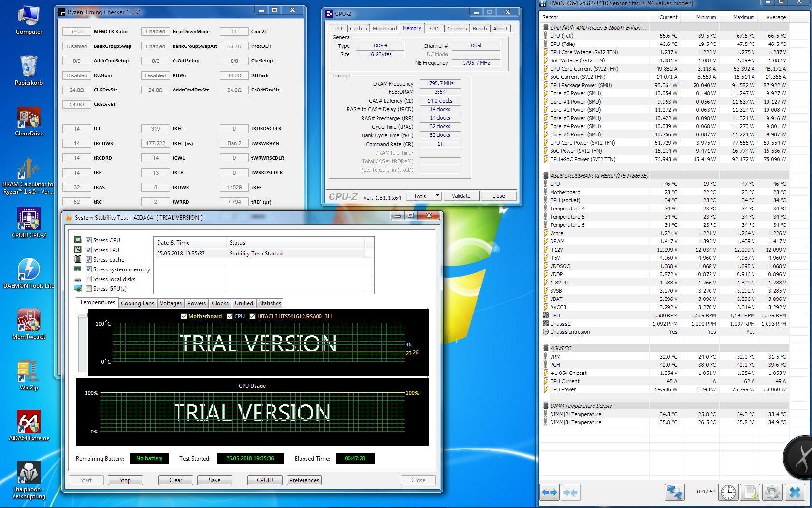Click Clear button in AIDA64
Viewport: 812px width, 508px height.
click(x=176, y=480)
